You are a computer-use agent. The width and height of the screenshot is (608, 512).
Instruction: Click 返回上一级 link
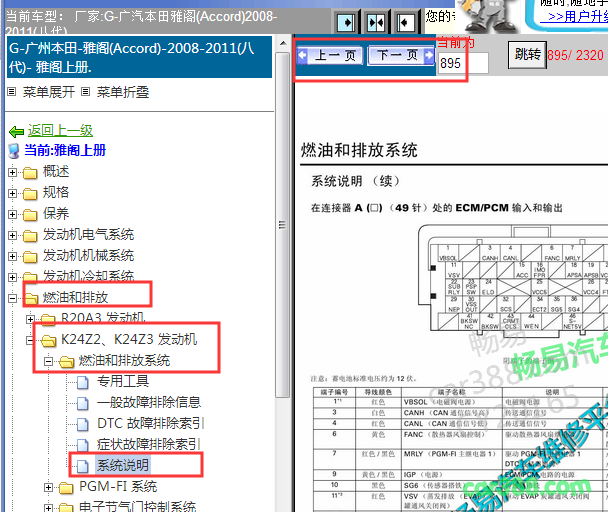(60, 130)
